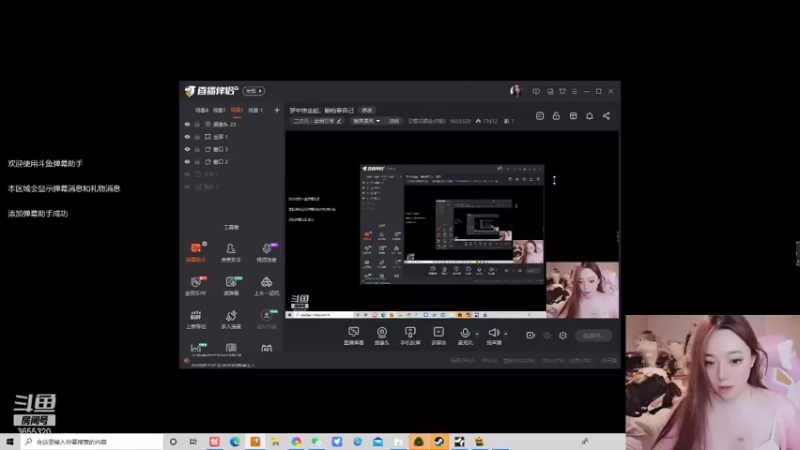Expand the pill button next to the app logo
The width and height of the screenshot is (800, 450).
click(254, 91)
